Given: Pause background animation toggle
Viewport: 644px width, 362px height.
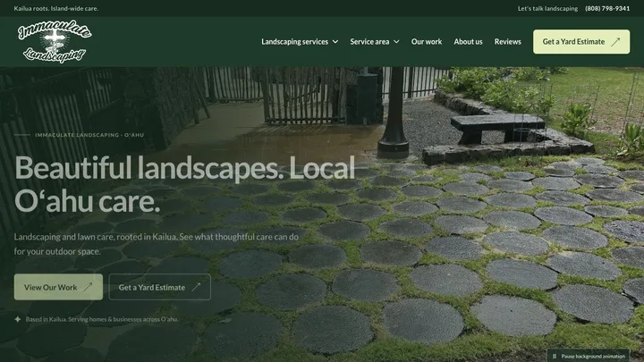Looking at the screenshot, I should [x=589, y=356].
